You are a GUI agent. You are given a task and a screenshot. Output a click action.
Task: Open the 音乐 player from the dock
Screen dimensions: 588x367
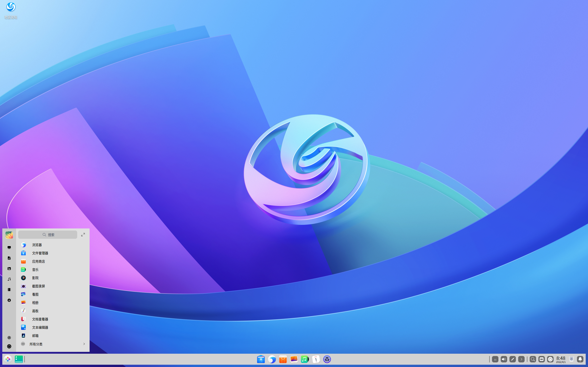coord(304,359)
